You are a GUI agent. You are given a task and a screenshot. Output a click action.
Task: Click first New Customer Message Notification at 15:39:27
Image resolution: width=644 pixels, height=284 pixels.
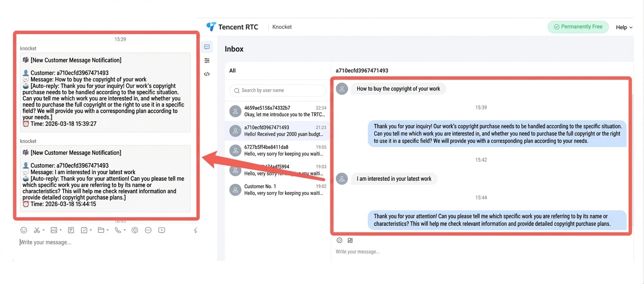[105, 92]
